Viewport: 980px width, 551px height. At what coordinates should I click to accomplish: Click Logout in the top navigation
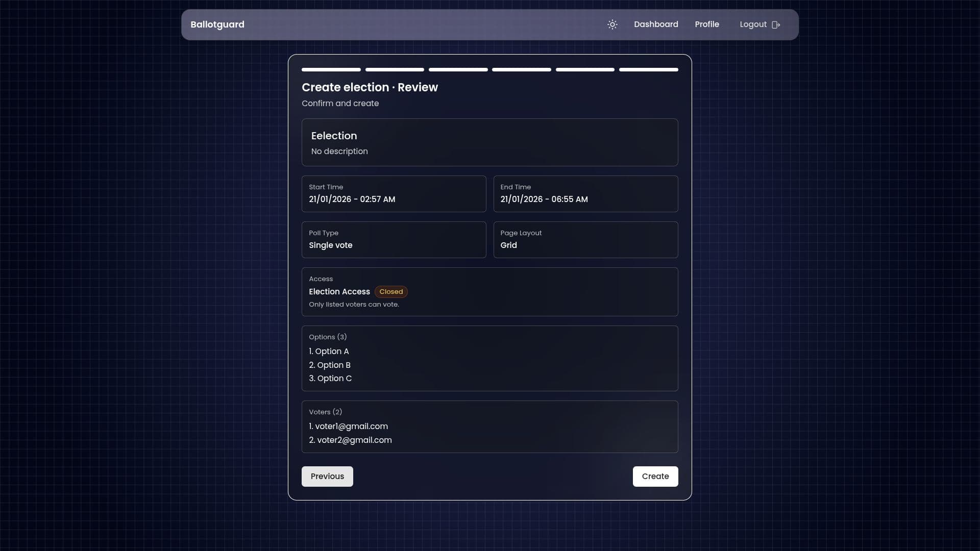coord(753,24)
